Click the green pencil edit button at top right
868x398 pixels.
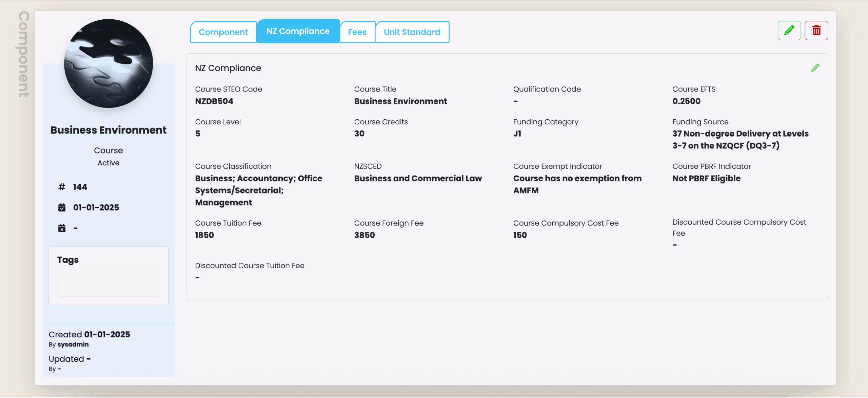click(789, 31)
